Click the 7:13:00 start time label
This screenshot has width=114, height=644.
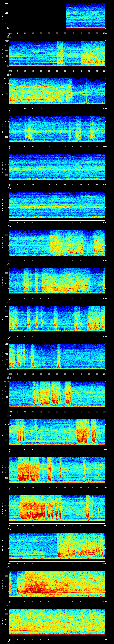[9, 184]
